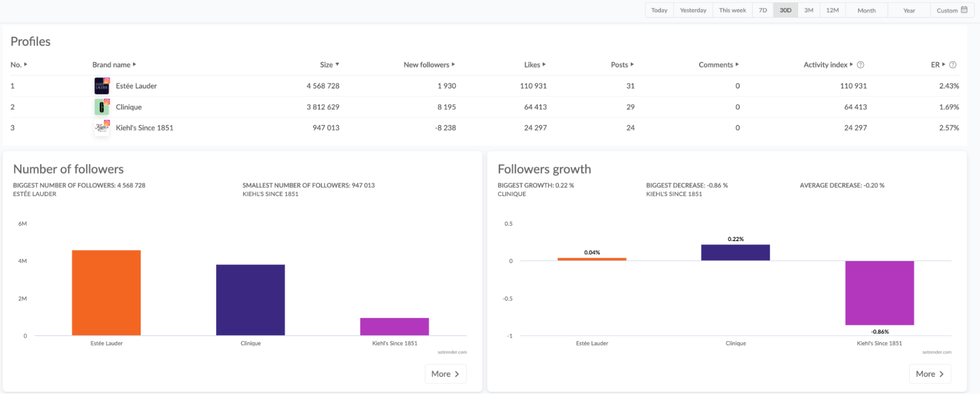
Task: Click the Clinique profile logo icon
Action: pos(101,107)
